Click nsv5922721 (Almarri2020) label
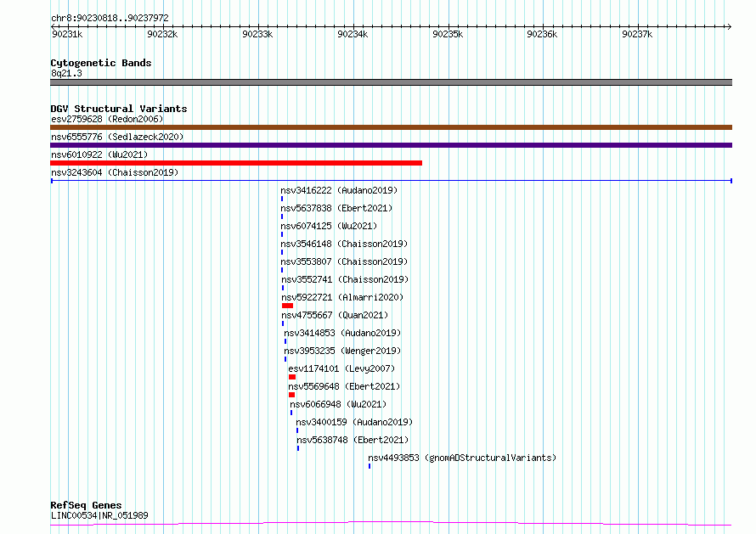The height and width of the screenshot is (534, 756). [342, 297]
